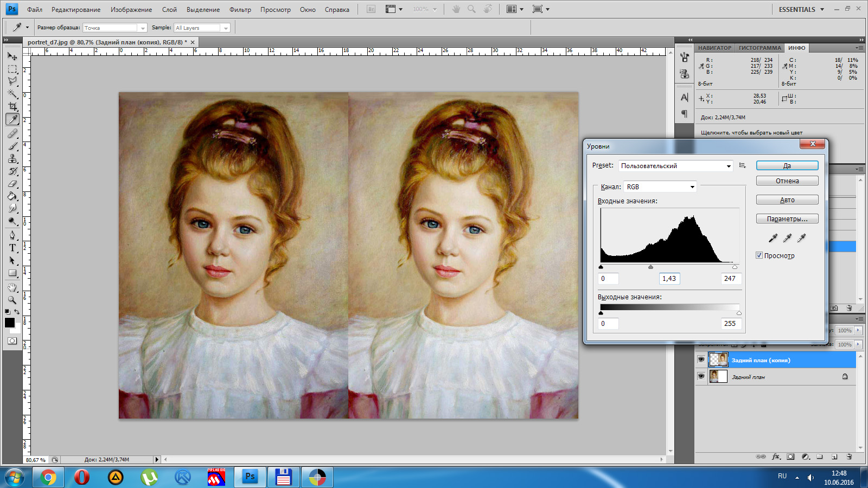Select the Lasso tool
868x488 pixels.
coord(12,81)
